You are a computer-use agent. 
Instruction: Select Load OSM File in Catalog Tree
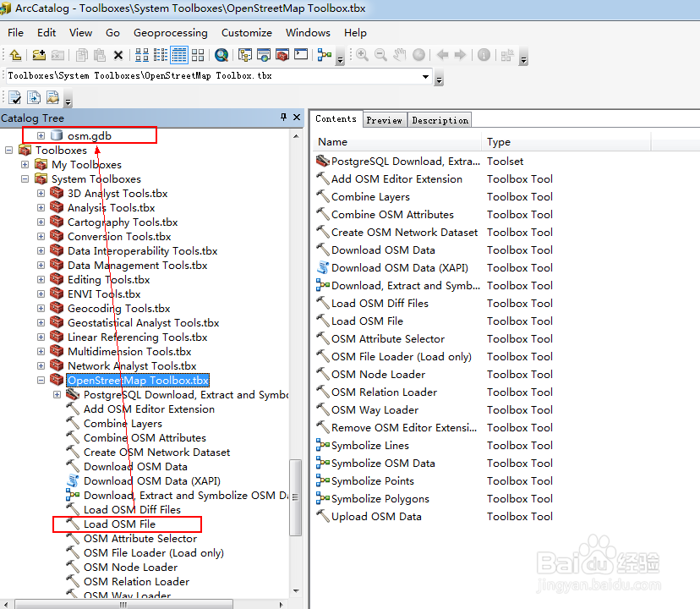point(119,524)
